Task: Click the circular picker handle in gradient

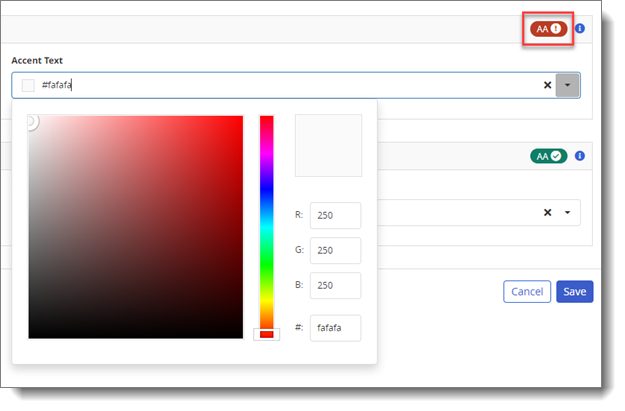Action: tap(30, 121)
